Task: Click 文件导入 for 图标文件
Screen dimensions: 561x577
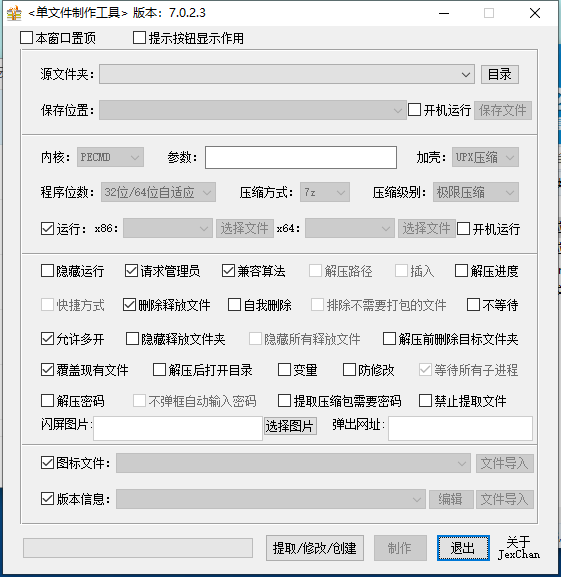Action: [x=505, y=463]
